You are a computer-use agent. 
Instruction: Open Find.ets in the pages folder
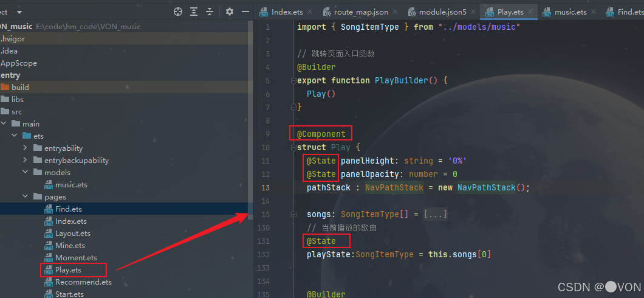69,209
